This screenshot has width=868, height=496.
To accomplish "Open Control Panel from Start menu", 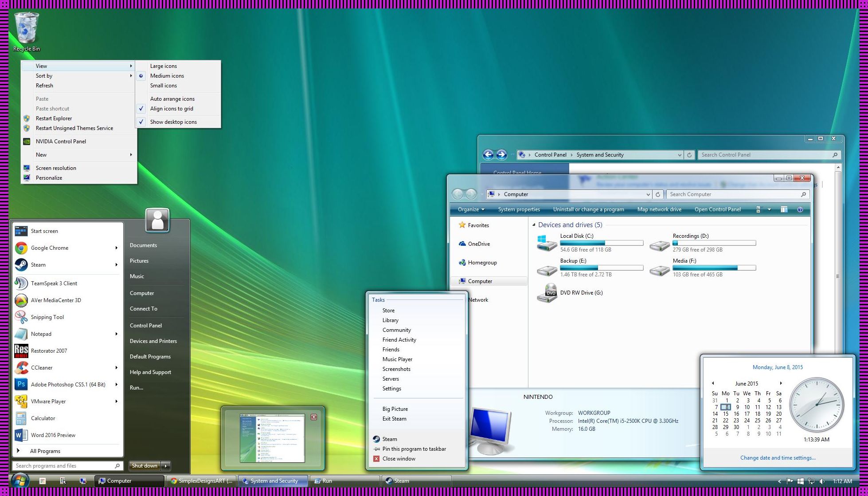I will 146,326.
